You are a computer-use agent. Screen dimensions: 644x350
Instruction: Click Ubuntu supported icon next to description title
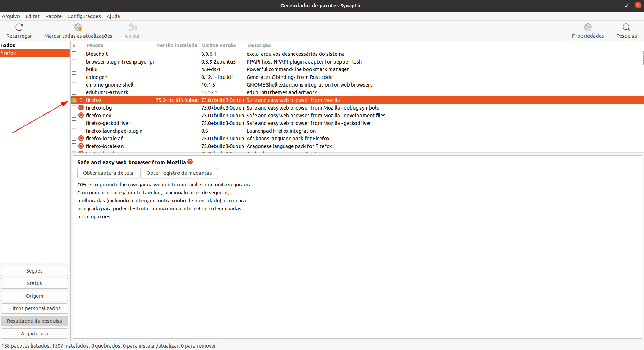click(x=190, y=162)
